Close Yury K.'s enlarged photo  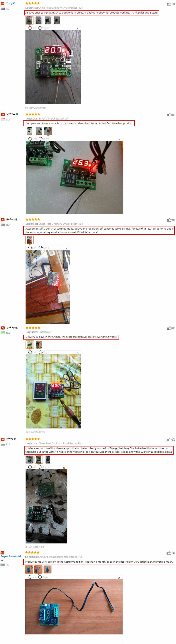pyautogui.click(x=77, y=28)
